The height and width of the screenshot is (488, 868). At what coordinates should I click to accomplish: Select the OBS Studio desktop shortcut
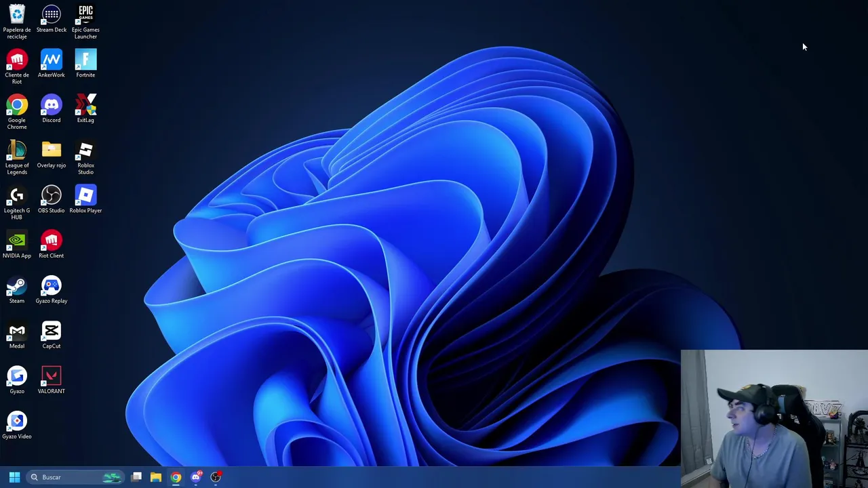coord(52,199)
